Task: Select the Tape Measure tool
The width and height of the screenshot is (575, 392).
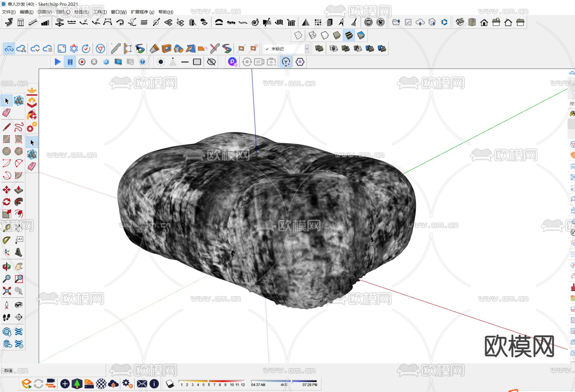Action: (x=6, y=228)
